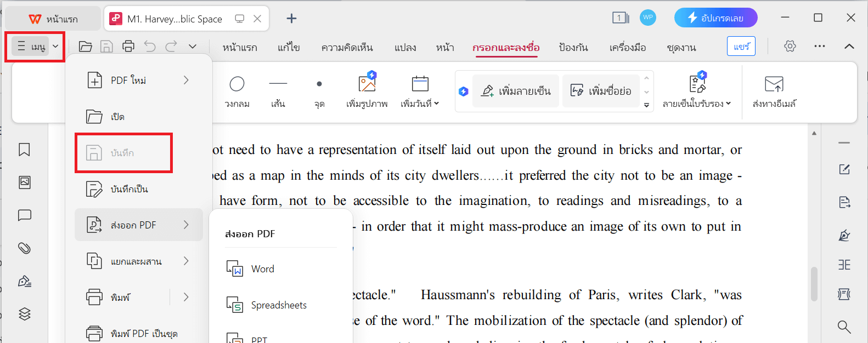Screen dimensions: 868x343
Task: Click the edit pencil-square icon in right sidebar
Action: pos(844,170)
